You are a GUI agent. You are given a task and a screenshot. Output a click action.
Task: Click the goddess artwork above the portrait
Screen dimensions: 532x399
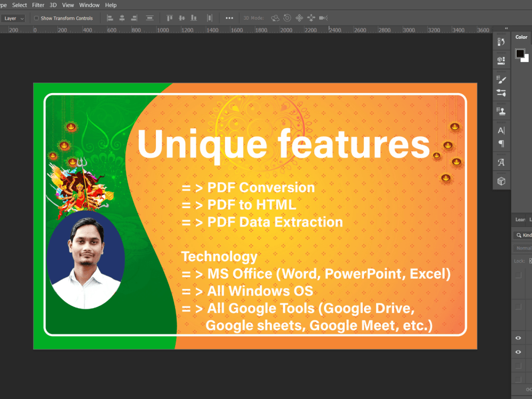coord(80,188)
